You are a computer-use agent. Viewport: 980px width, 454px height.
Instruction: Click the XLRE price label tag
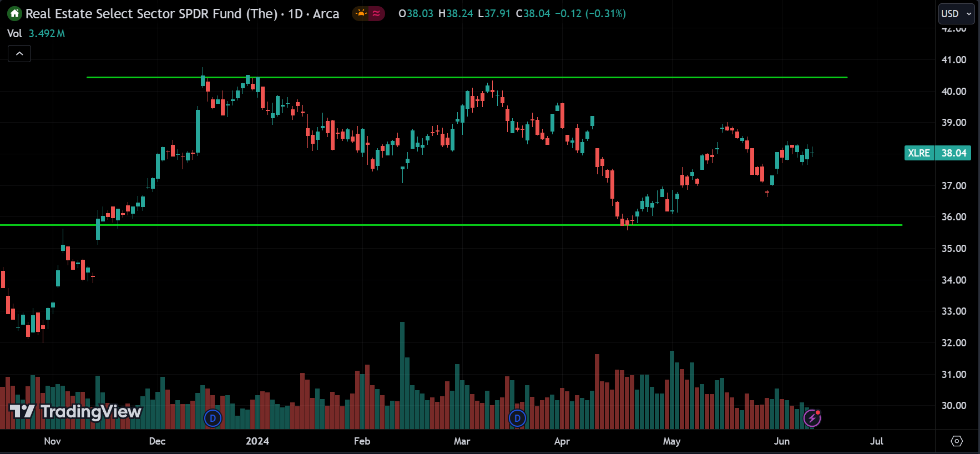click(x=919, y=153)
